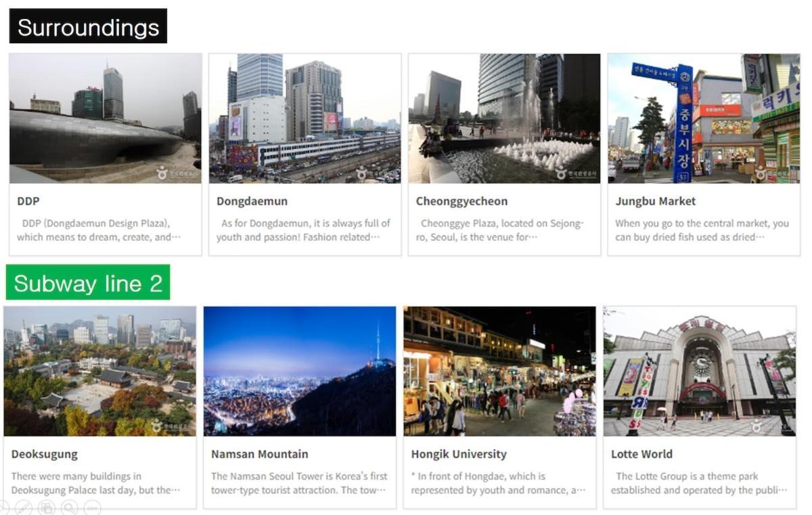This screenshot has height=515, width=812.
Task: Click the 'The Lotte Group is a theme park' text
Action: point(699,483)
